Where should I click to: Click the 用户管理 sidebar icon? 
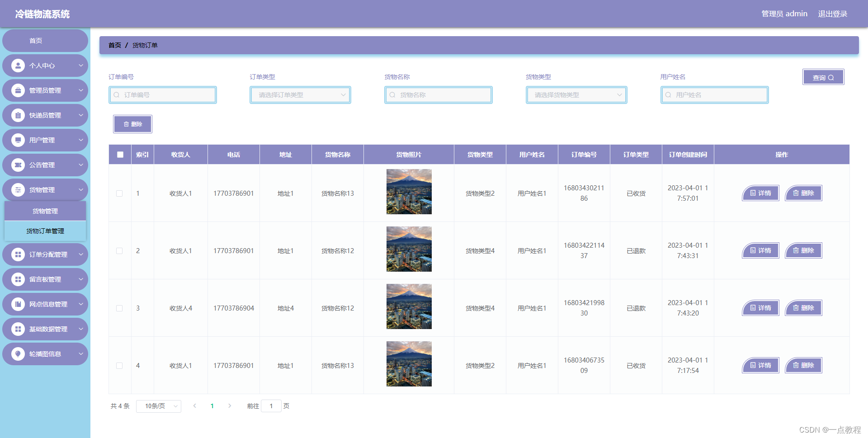pos(18,140)
